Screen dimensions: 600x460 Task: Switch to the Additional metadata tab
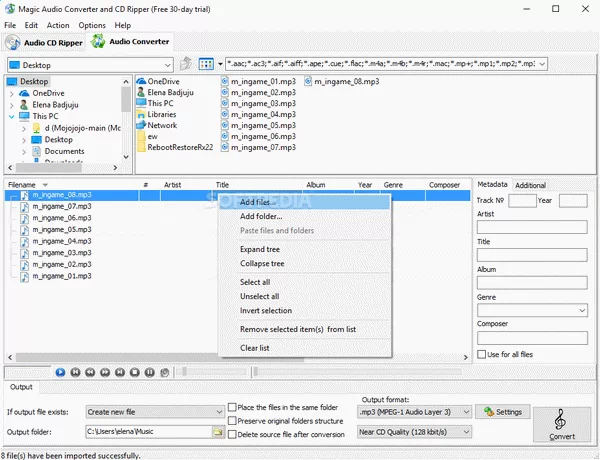530,185
